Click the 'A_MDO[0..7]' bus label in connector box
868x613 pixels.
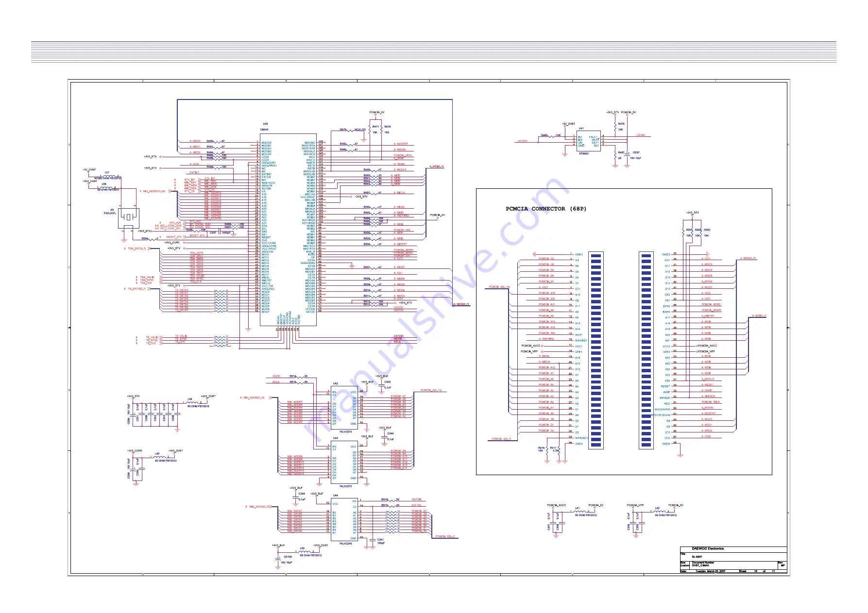tap(748, 258)
